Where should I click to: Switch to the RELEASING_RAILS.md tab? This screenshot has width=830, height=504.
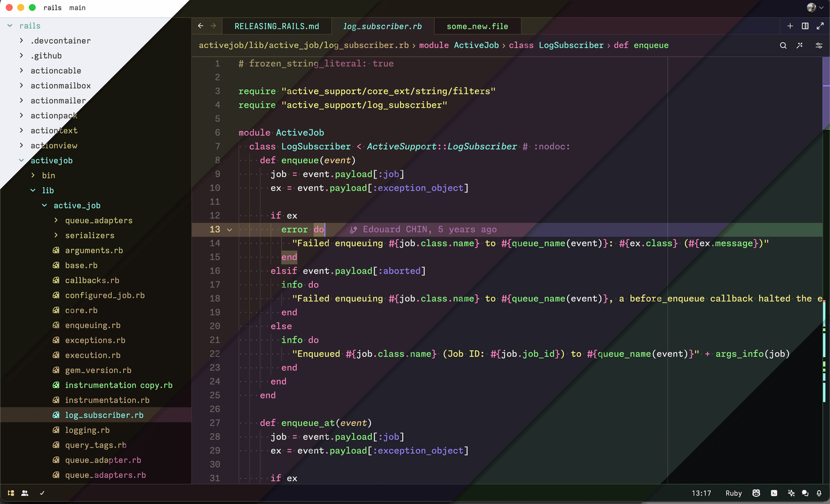277,26
